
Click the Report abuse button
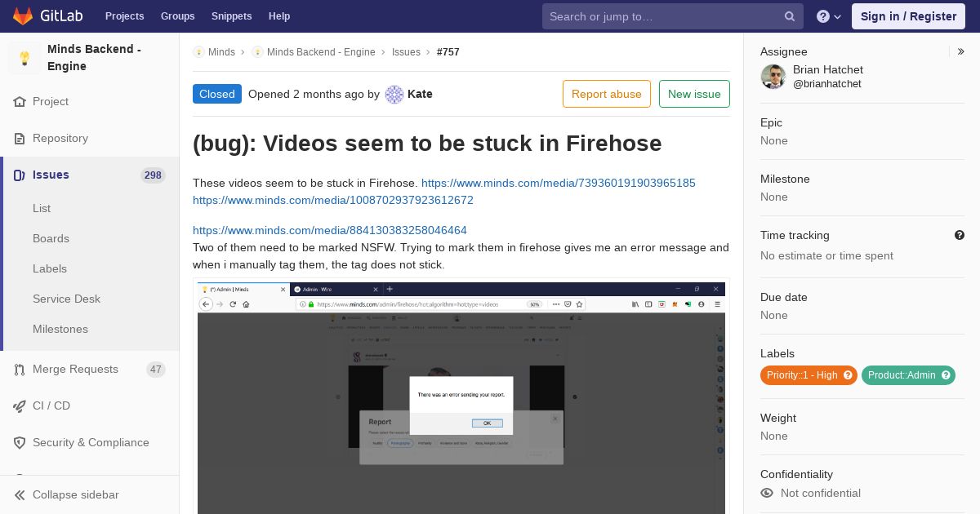click(607, 94)
